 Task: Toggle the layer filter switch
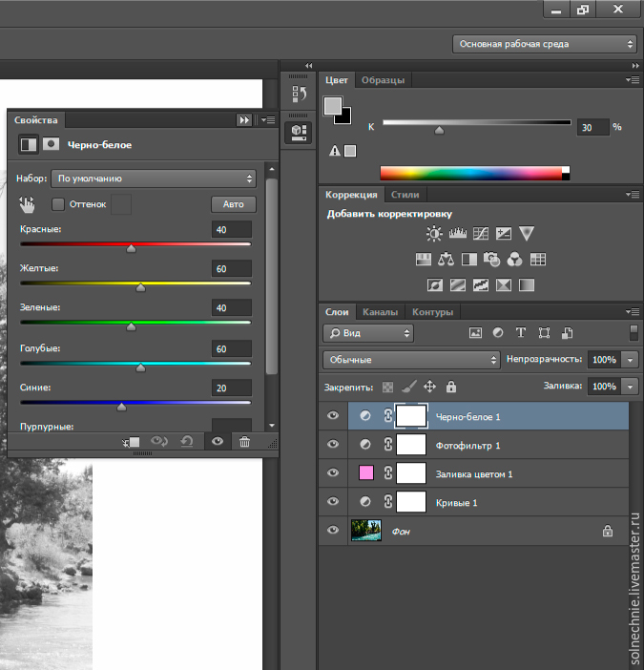pyautogui.click(x=634, y=333)
